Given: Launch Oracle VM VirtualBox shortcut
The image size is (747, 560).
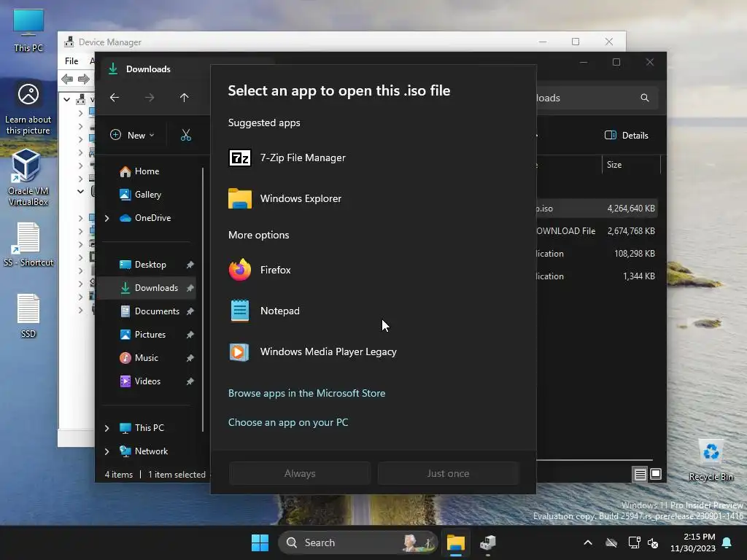Looking at the screenshot, I should pyautogui.click(x=28, y=177).
